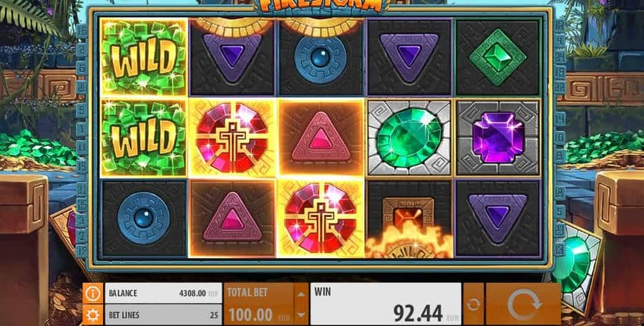Screen dimensions: 644x326
Task: Toggle autoplay with the small refresh icon
Action: pyautogui.click(x=473, y=305)
